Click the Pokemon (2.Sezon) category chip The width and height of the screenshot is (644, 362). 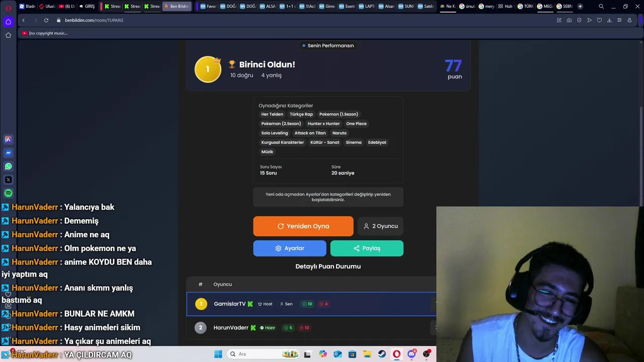pyautogui.click(x=281, y=124)
